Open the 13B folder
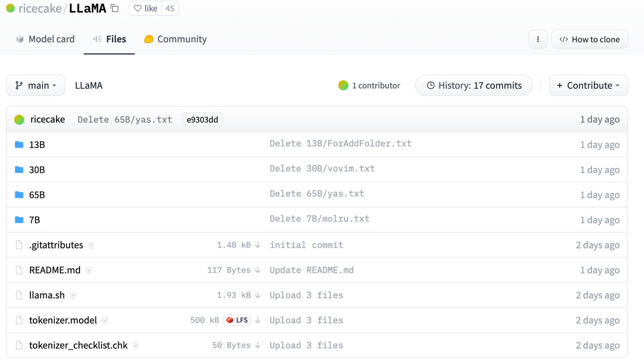This screenshot has width=644, height=363. point(37,145)
